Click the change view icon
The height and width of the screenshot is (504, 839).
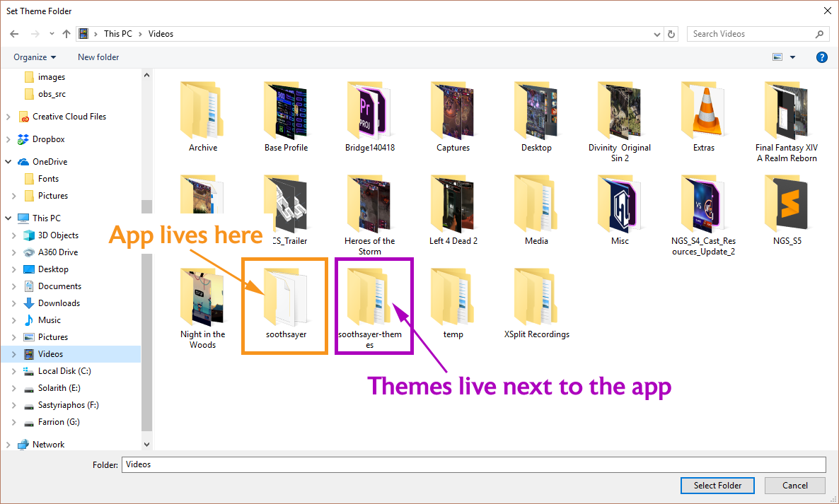(x=777, y=57)
